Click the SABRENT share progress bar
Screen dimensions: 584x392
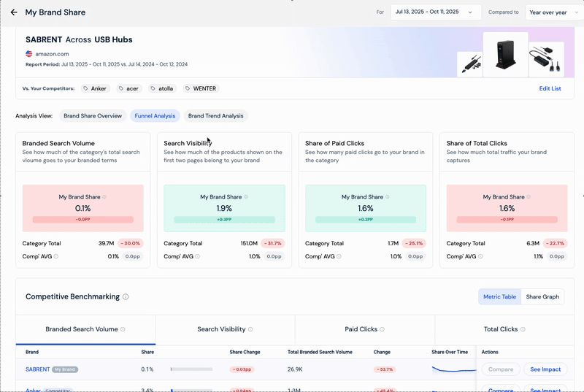point(191,369)
